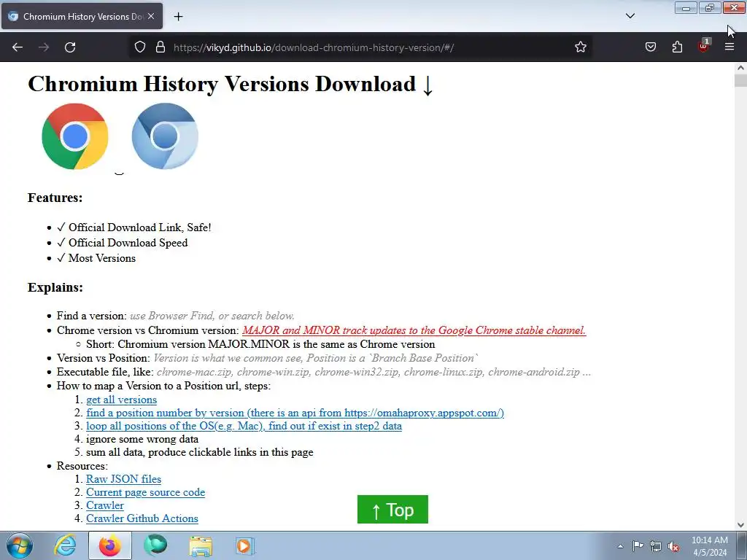This screenshot has width=747, height=560.
Task: Open the clock showing 10:14 AM
Action: click(x=710, y=546)
